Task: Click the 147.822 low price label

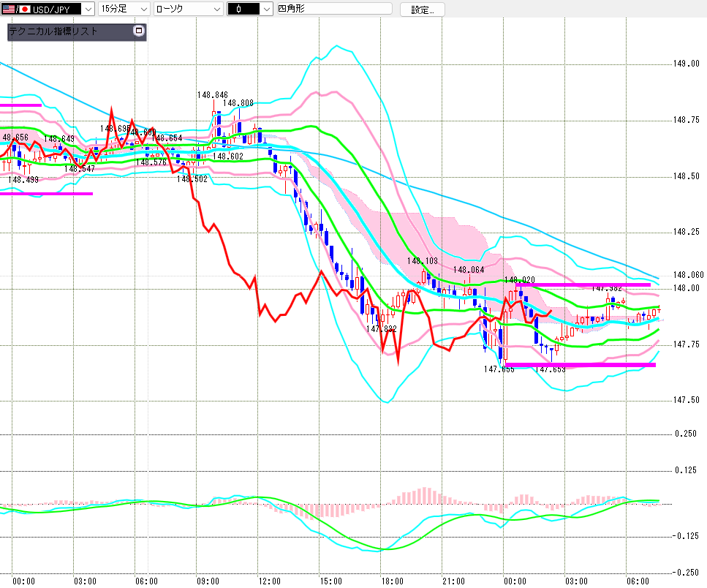Action: coord(382,329)
